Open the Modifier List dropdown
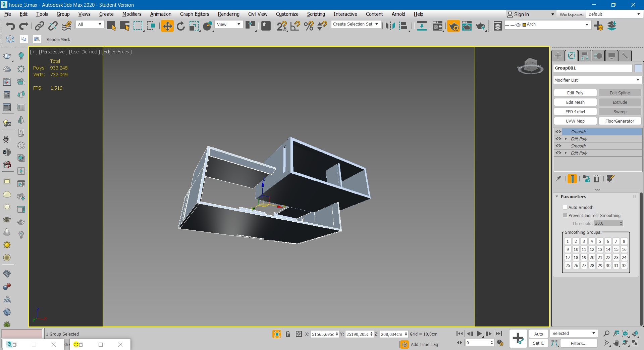 click(x=597, y=80)
